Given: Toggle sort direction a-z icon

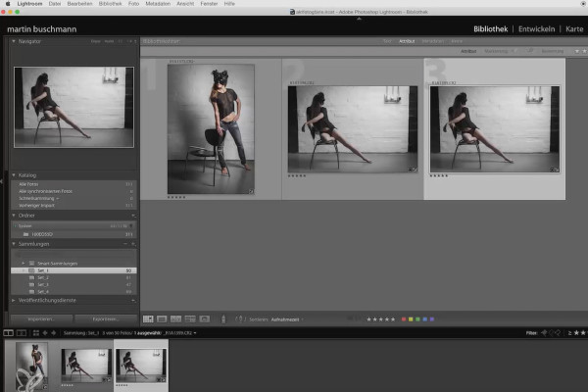Looking at the screenshot, I should tap(240, 319).
